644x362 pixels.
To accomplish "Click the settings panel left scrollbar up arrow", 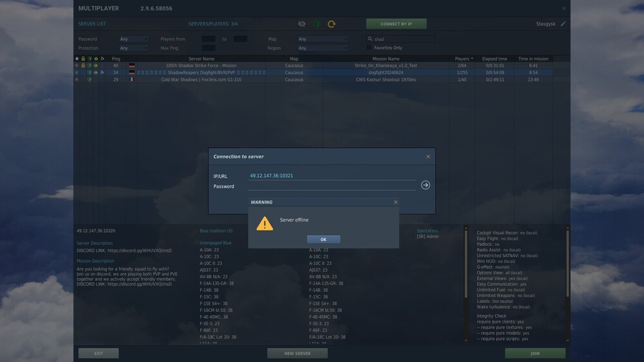I will (466, 228).
